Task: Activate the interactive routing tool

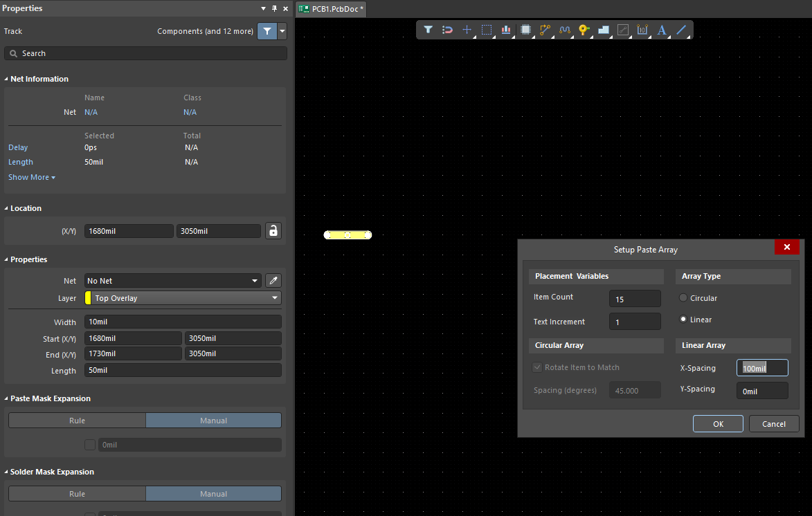Action: 545,30
